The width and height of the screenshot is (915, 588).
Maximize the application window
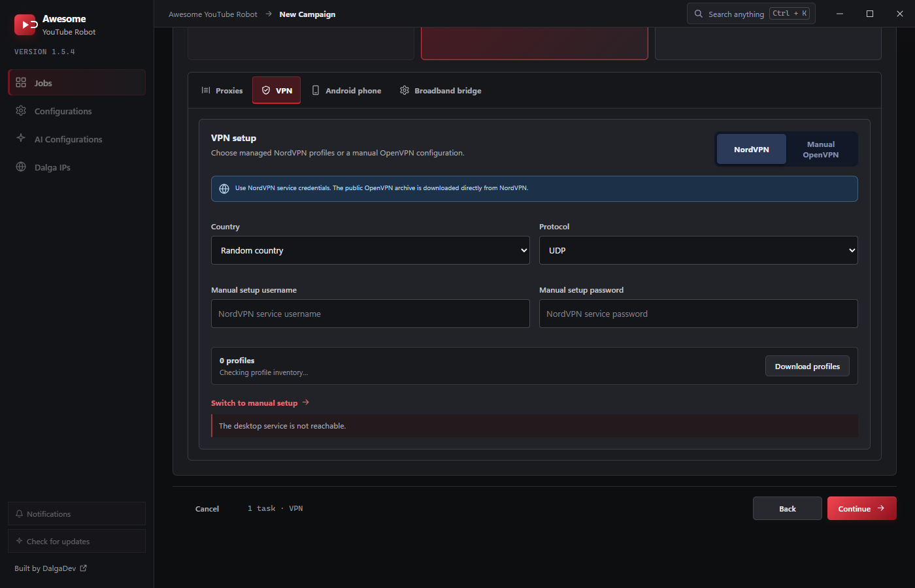tap(870, 14)
